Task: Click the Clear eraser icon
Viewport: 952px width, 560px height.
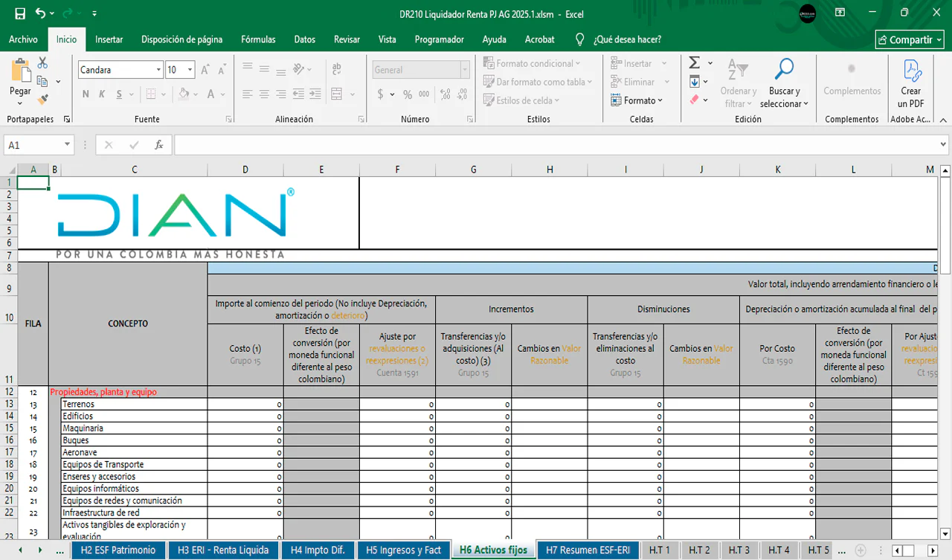Action: click(694, 100)
